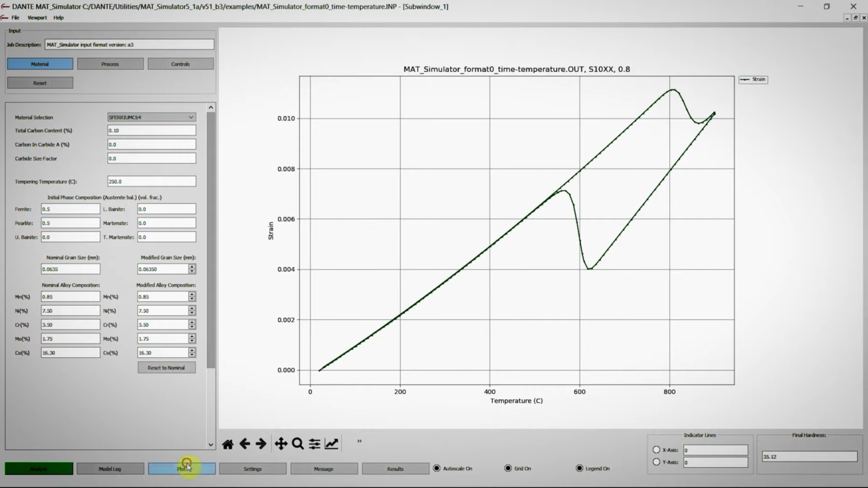Open the File menu

[15, 18]
